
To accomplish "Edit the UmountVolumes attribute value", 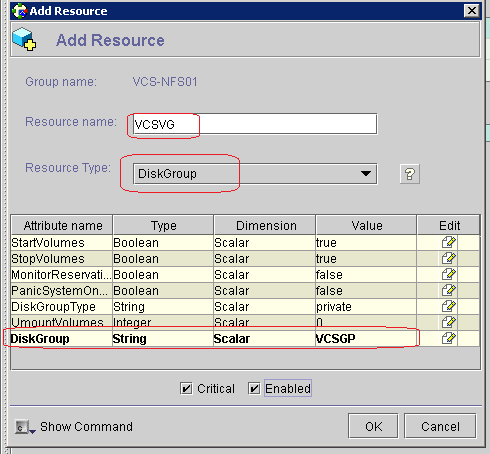I will [448, 322].
